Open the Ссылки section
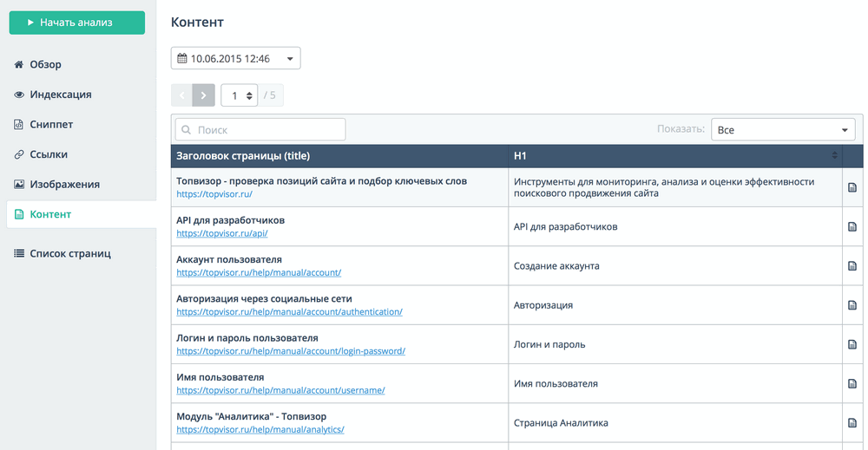 click(x=48, y=154)
